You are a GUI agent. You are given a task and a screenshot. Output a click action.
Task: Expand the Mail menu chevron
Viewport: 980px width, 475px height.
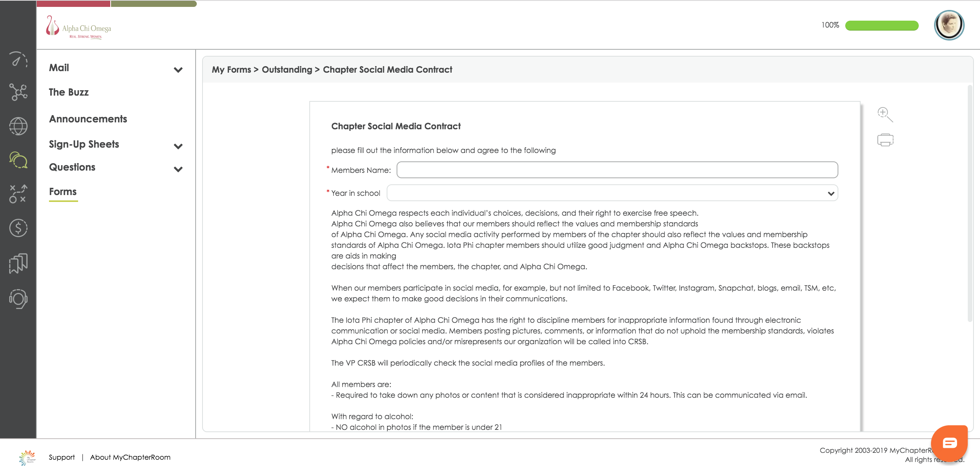click(178, 70)
